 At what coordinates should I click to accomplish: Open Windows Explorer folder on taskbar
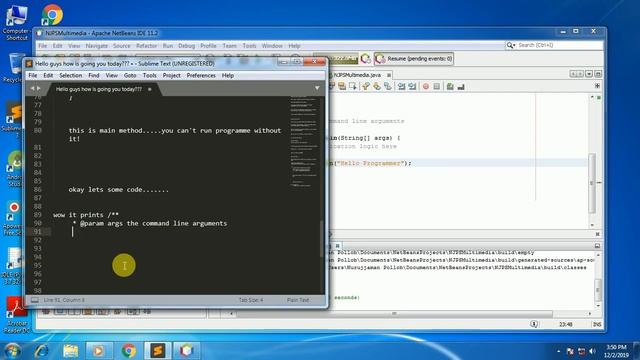coord(71,351)
